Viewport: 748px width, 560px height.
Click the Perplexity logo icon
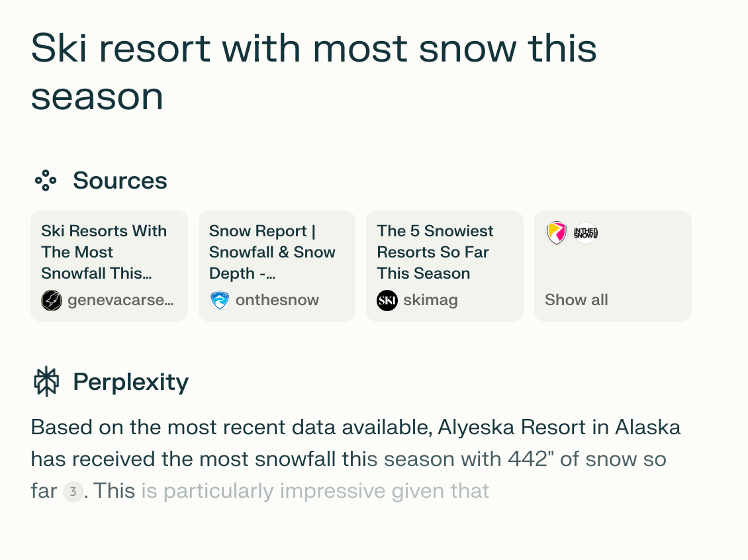[46, 381]
